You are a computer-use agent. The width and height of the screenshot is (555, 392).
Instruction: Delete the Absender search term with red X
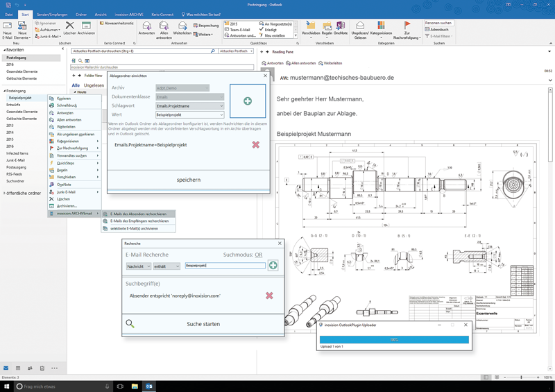pyautogui.click(x=269, y=296)
